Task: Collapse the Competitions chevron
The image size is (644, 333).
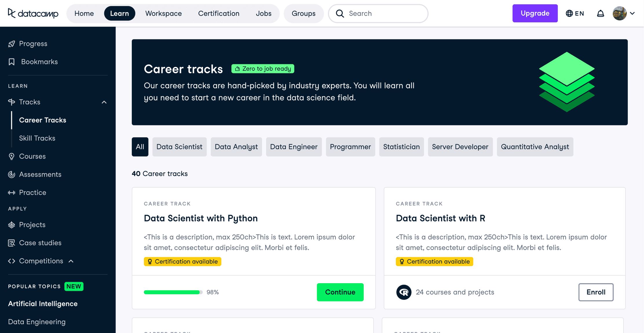Action: (x=71, y=261)
